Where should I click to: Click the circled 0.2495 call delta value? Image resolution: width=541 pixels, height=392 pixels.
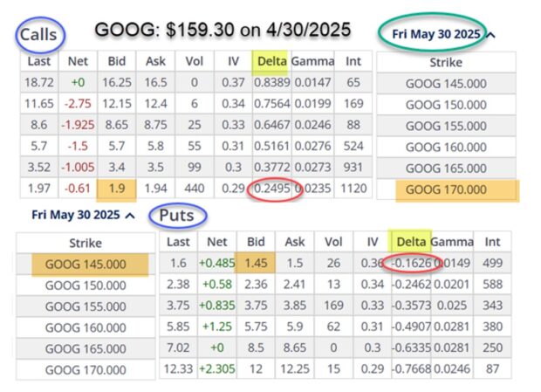click(268, 189)
